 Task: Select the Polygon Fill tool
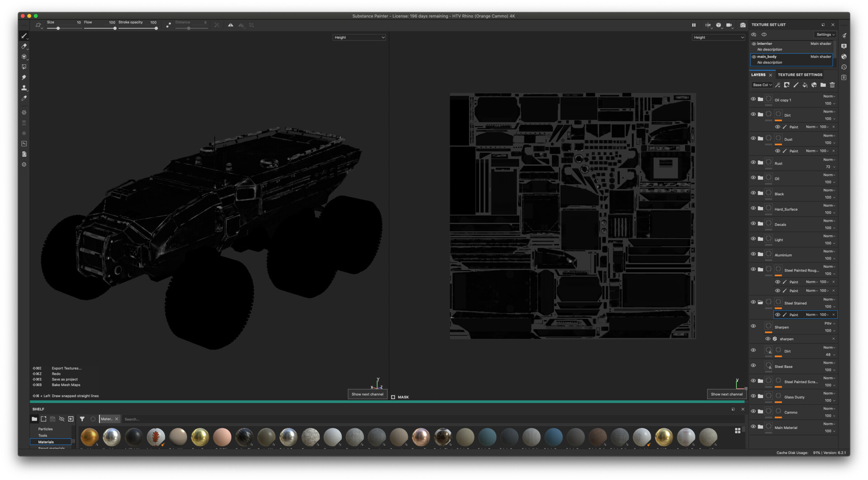[x=24, y=67]
